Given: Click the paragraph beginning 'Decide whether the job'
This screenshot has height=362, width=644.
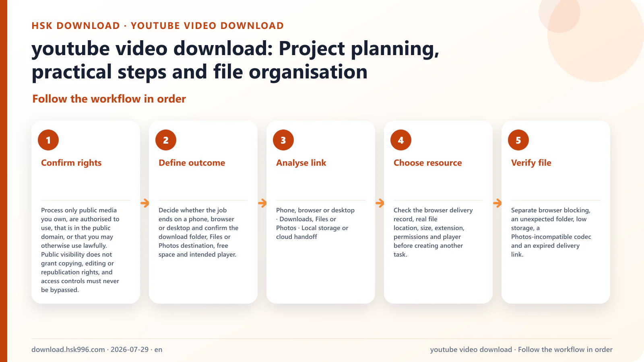Looking at the screenshot, I should point(198,232).
